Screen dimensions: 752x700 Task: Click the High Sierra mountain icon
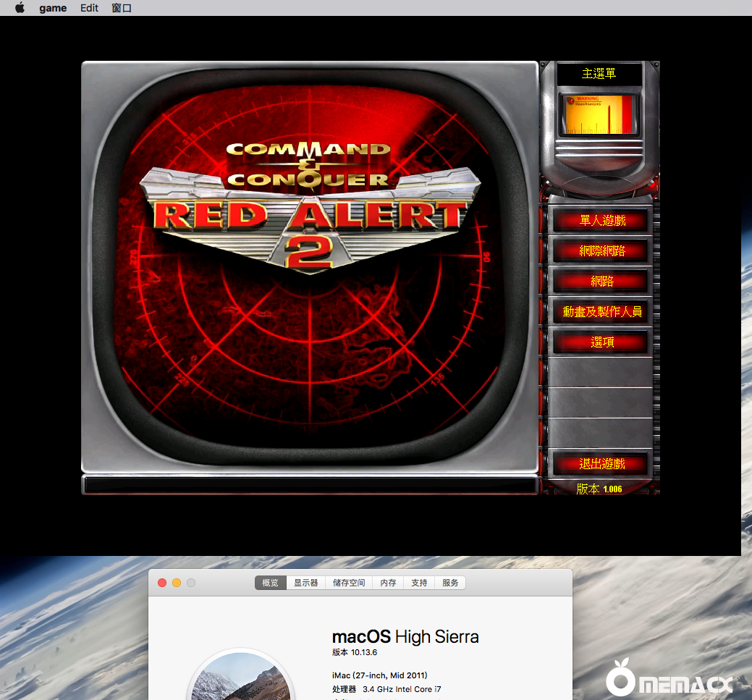click(x=240, y=677)
